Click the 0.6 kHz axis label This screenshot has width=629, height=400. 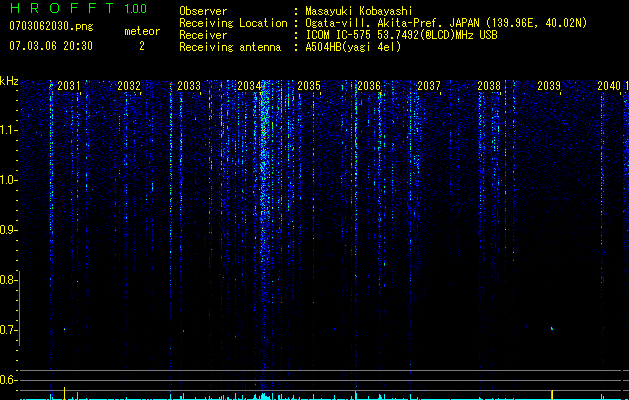tap(8, 380)
